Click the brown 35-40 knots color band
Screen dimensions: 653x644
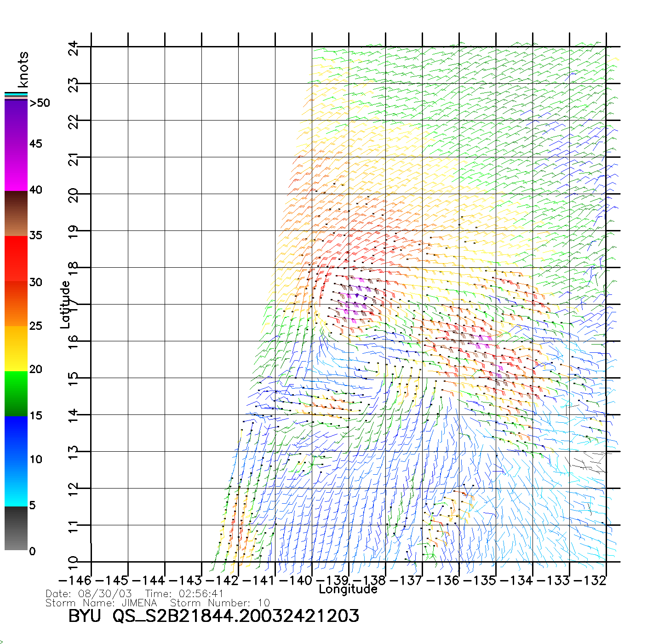[16, 213]
